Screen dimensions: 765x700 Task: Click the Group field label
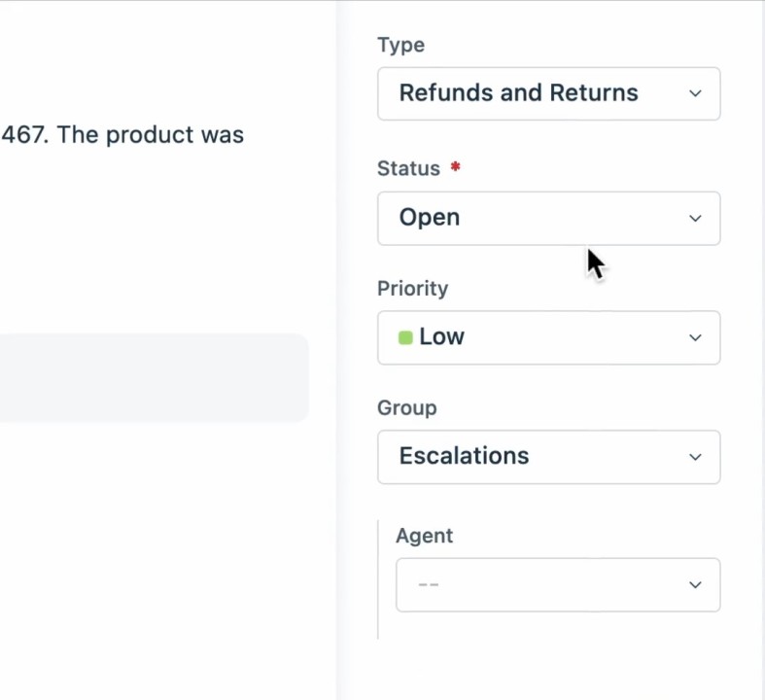pos(406,407)
